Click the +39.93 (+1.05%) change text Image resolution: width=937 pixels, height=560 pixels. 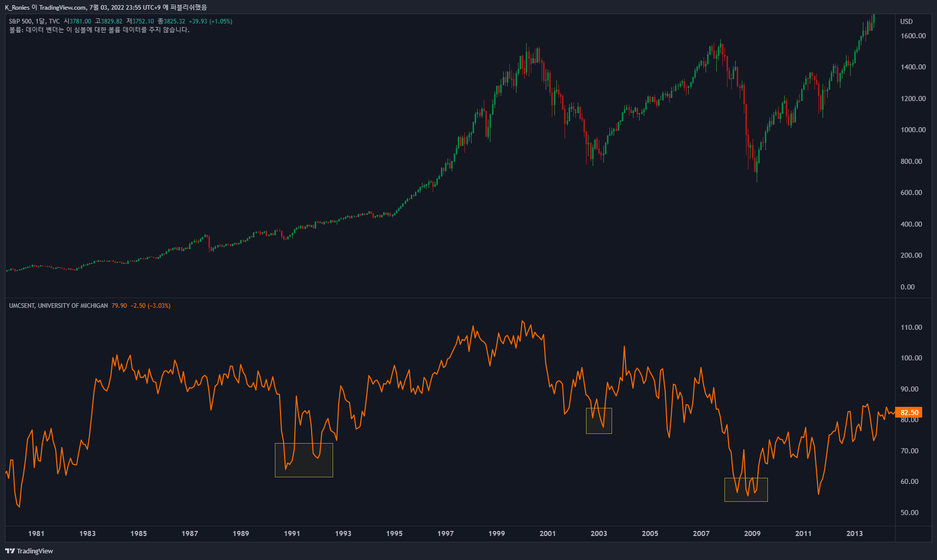coord(210,21)
